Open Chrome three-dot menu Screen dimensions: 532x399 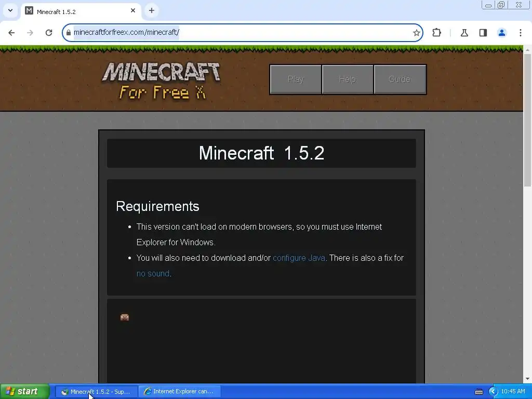521,33
